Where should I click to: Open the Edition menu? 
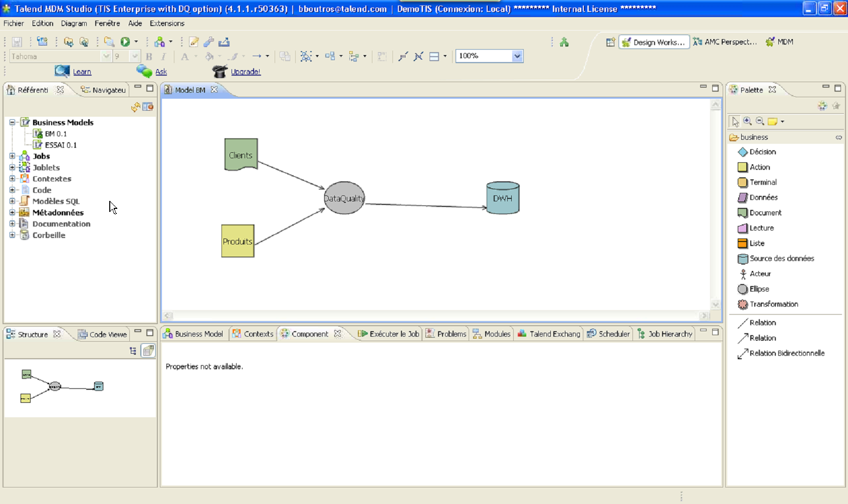tap(43, 24)
